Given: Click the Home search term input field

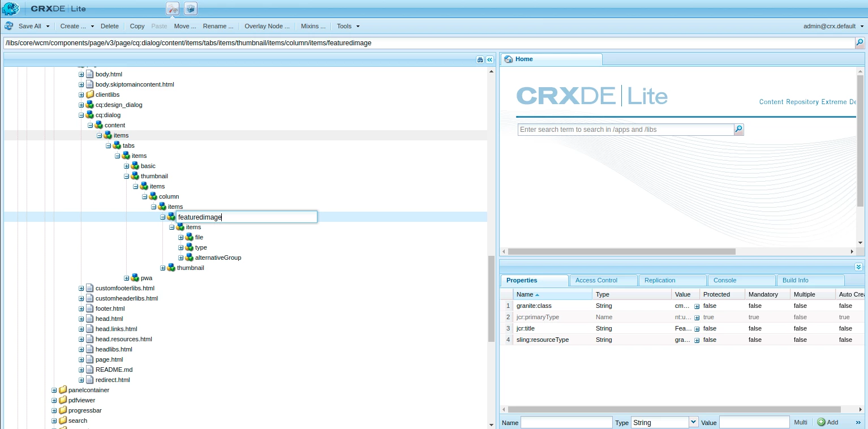Looking at the screenshot, I should click(626, 130).
